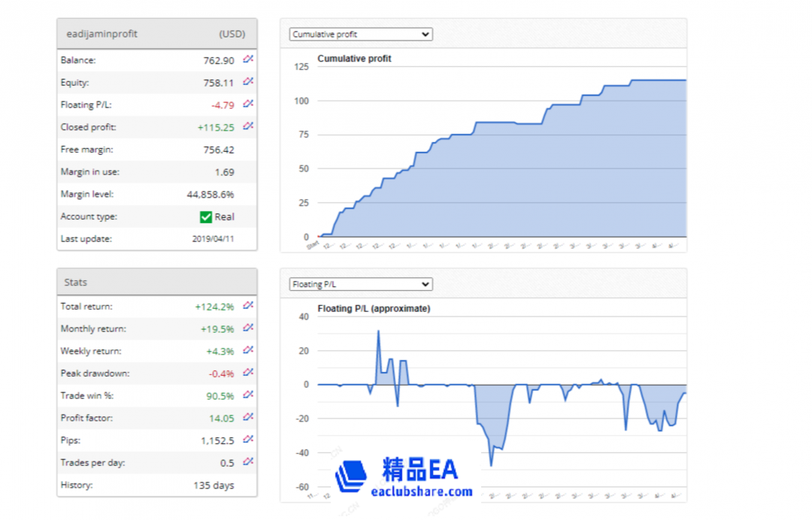This screenshot has height=520, width=812.
Task: Open the Profit factor chart icon
Action: 248,418
